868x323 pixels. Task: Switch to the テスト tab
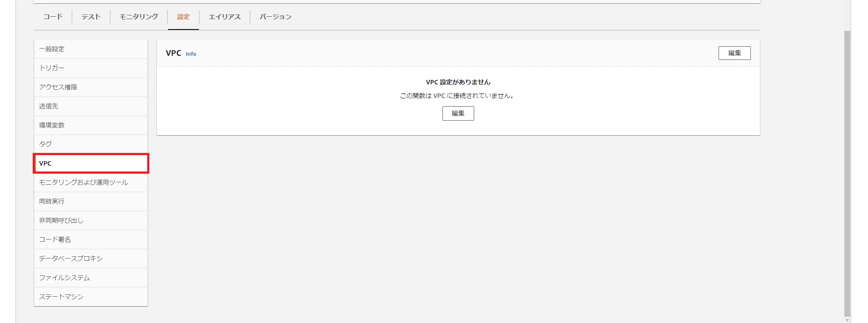tap(91, 17)
